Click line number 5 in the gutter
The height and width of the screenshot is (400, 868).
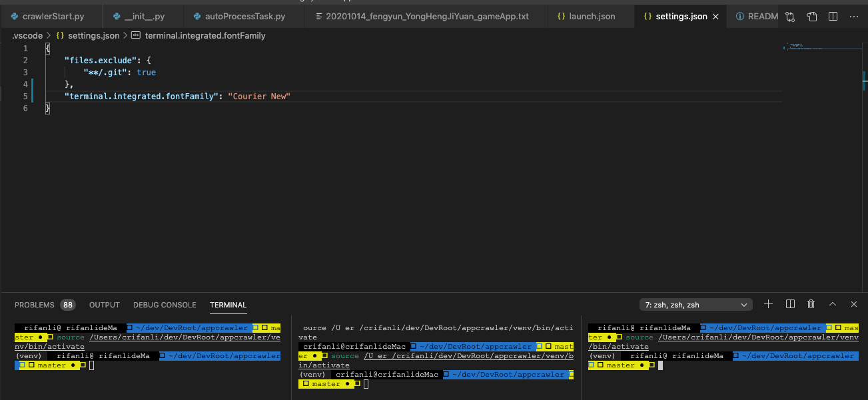[x=25, y=97]
